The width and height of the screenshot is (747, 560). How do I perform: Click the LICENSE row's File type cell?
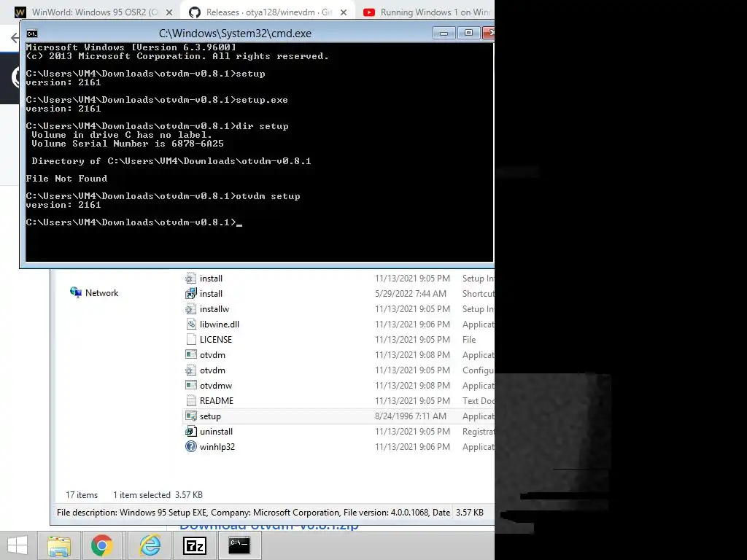[469, 340]
